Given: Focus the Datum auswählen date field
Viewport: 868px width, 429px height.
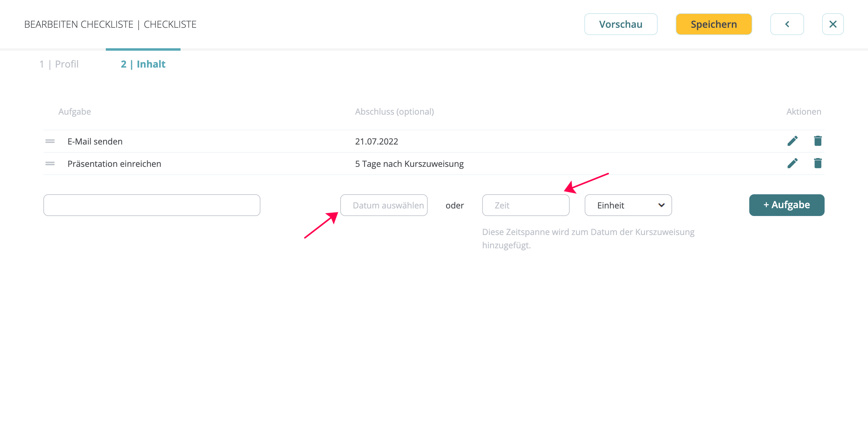Looking at the screenshot, I should click(384, 205).
